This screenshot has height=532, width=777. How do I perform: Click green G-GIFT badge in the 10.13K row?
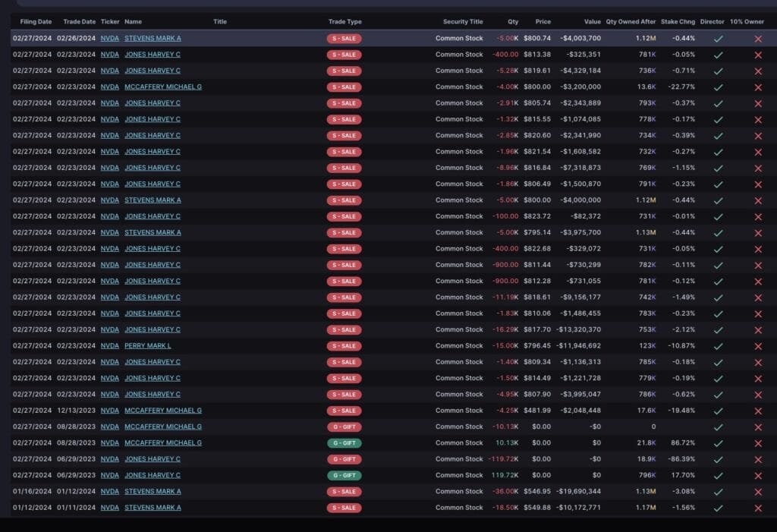tap(344, 443)
